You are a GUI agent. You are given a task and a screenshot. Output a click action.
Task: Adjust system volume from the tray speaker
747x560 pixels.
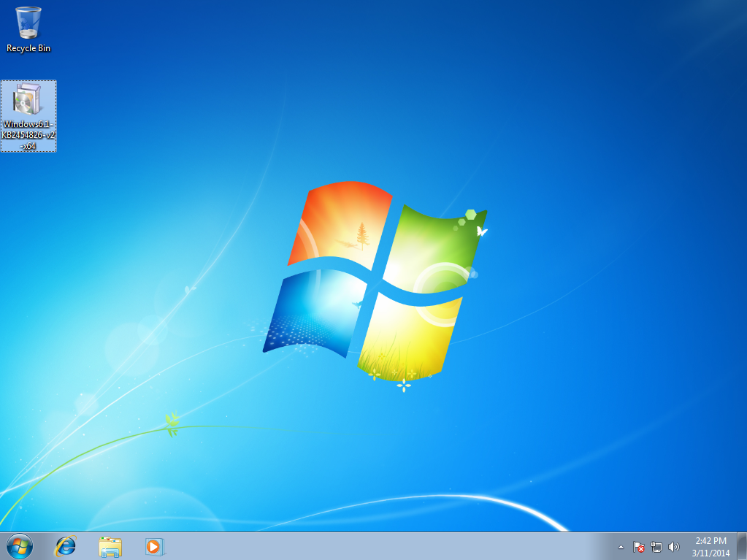(x=673, y=547)
